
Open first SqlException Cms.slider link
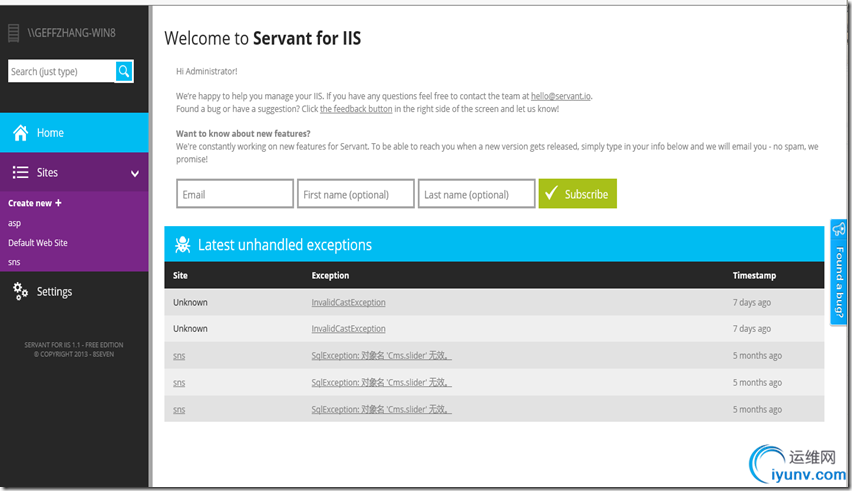[x=381, y=355]
